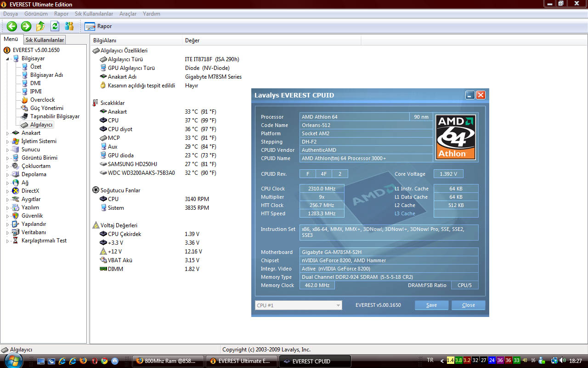Switch to the Menü tab

[11, 39]
